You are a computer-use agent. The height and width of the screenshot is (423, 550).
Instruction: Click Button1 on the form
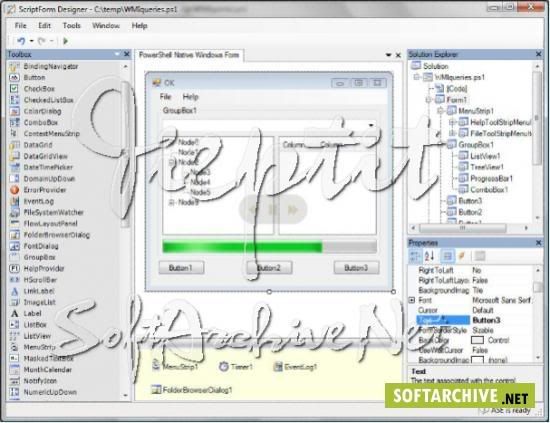coord(181,268)
